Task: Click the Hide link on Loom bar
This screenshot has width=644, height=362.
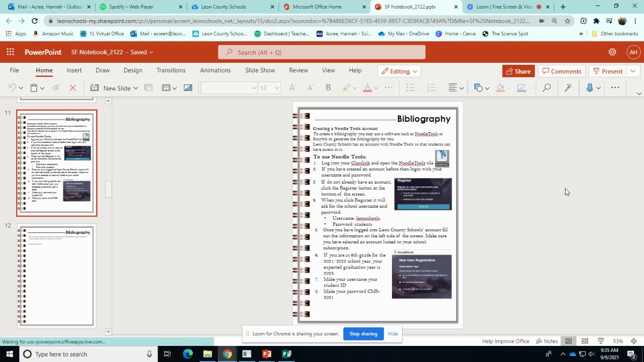Action: click(393, 334)
